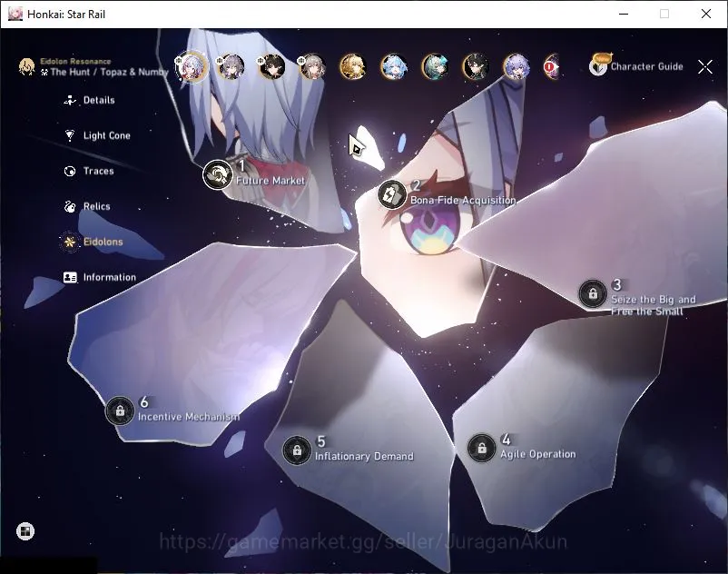The width and height of the screenshot is (728, 574).
Task: Select the second avatar with silver-purple hair
Action: 231,67
